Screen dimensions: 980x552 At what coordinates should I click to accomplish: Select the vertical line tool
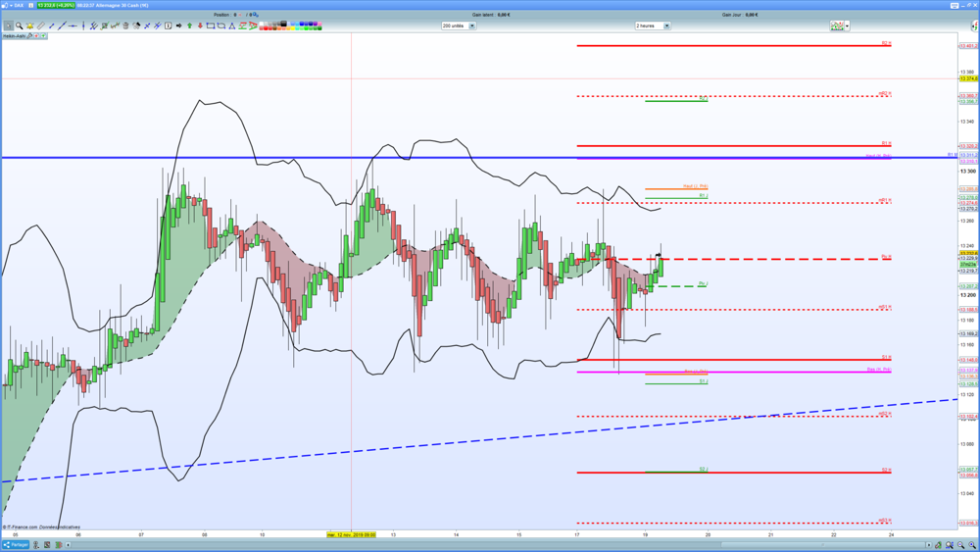(83, 25)
